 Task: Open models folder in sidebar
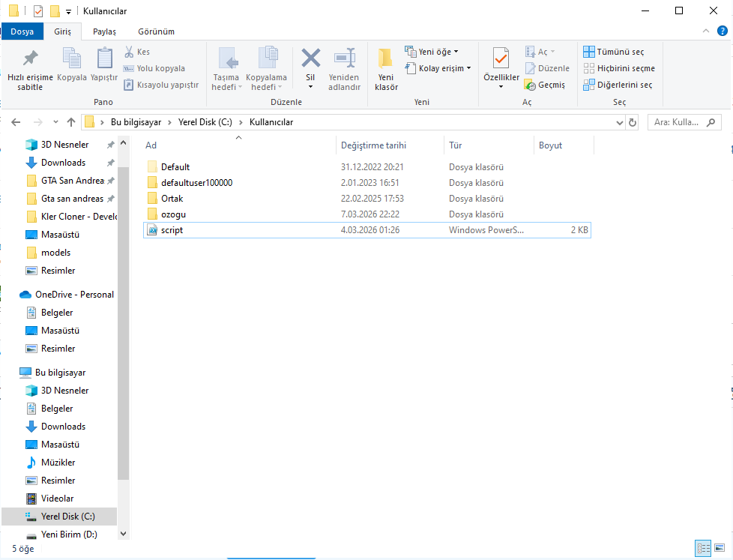point(55,253)
